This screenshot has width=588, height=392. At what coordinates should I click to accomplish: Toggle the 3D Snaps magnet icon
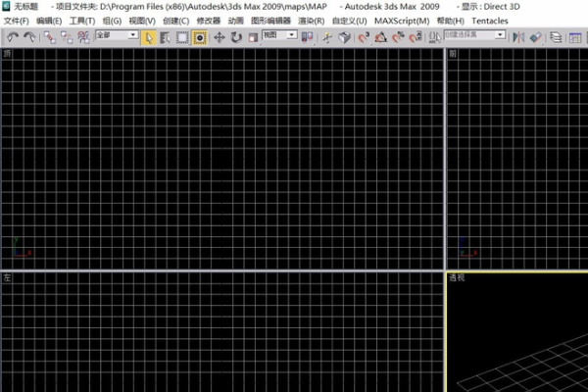point(363,37)
